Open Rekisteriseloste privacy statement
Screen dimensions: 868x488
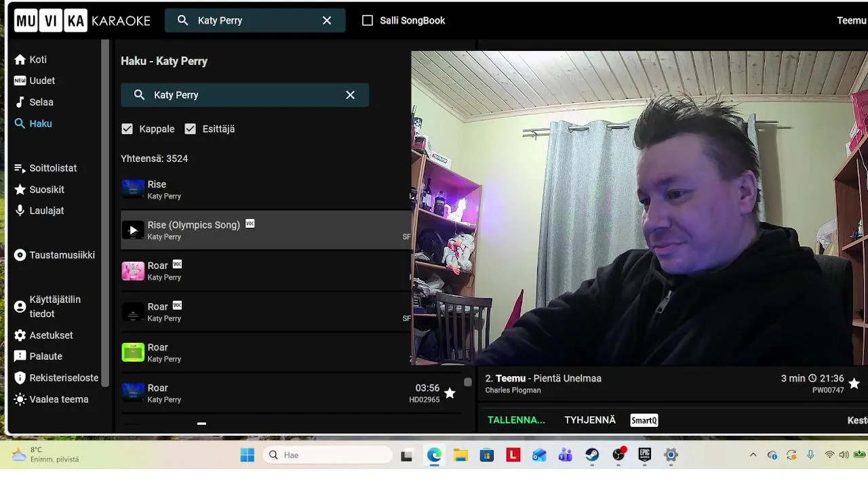tap(56, 378)
